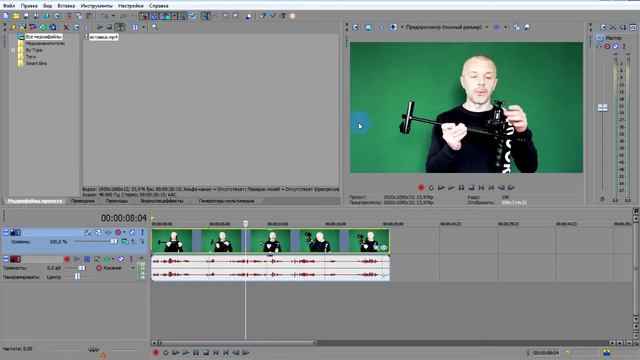
Task: Save the project using the toolbar disk icon
Action: click(26, 16)
